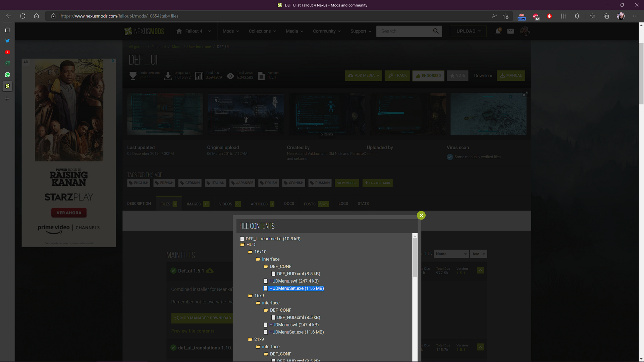Switch to the Videos tab
The height and width of the screenshot is (362, 644).
pos(230,204)
